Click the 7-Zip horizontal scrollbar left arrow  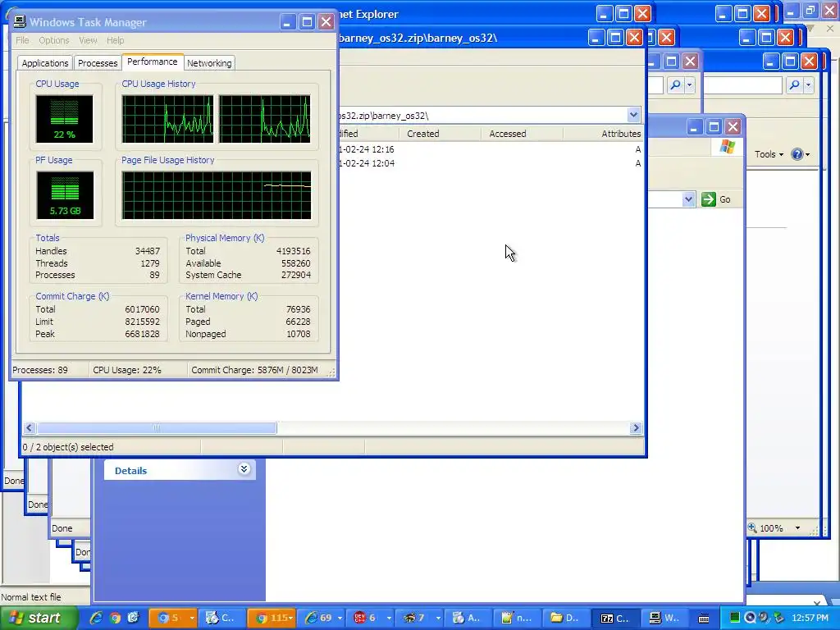30,427
